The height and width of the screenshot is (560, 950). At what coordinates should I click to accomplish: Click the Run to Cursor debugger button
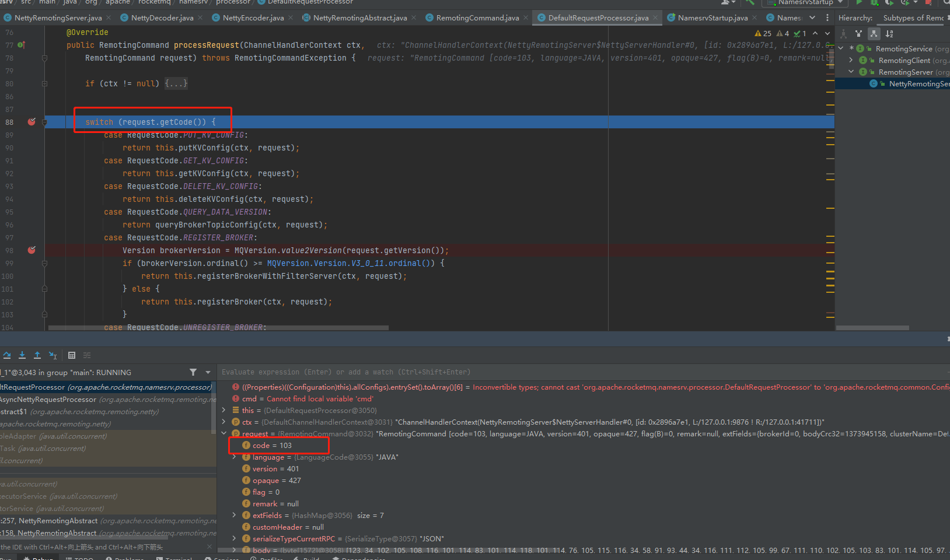(x=53, y=355)
